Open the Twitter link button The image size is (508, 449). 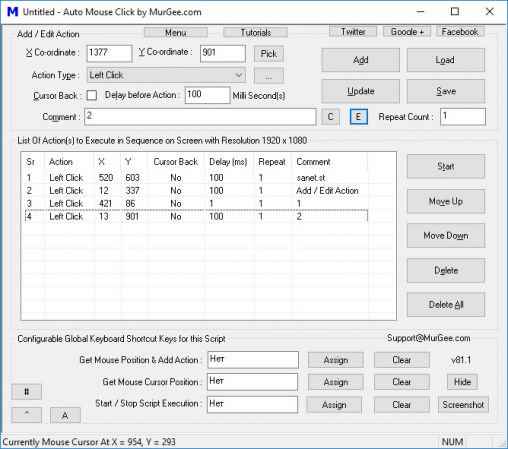click(x=353, y=32)
